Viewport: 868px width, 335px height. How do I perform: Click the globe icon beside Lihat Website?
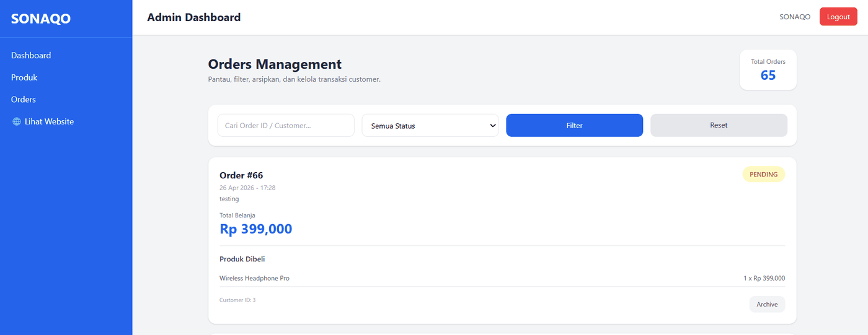pyautogui.click(x=17, y=121)
